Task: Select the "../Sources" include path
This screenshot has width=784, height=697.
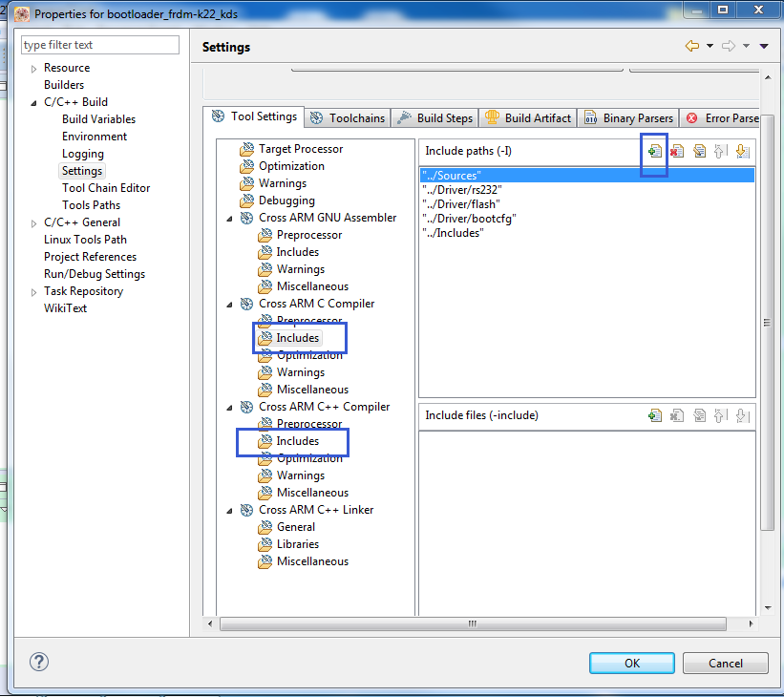Action: 587,176
